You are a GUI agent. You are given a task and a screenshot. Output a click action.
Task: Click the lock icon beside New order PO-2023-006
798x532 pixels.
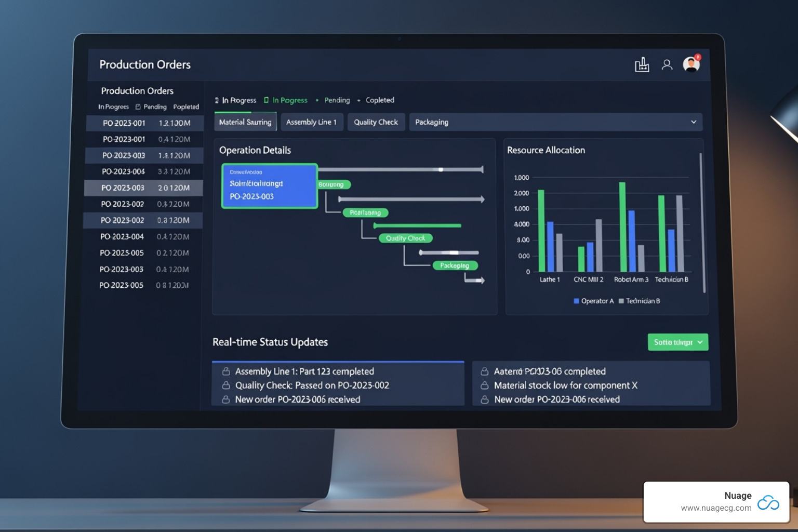point(226,399)
